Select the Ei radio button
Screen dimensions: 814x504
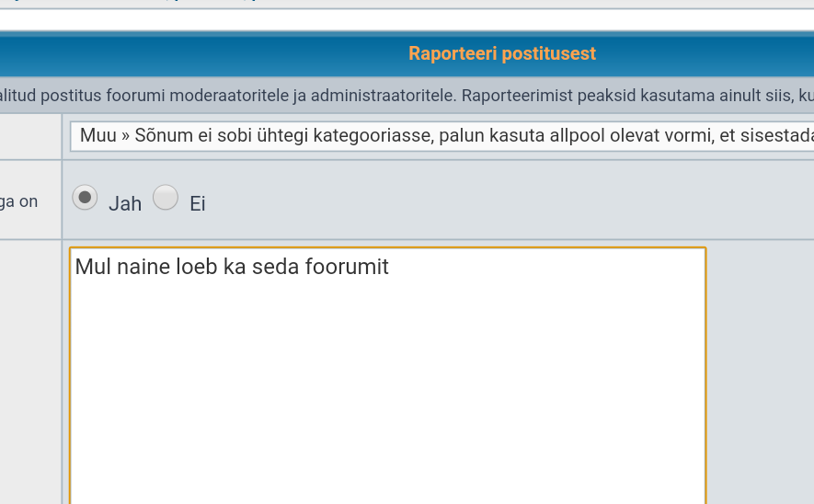(166, 198)
